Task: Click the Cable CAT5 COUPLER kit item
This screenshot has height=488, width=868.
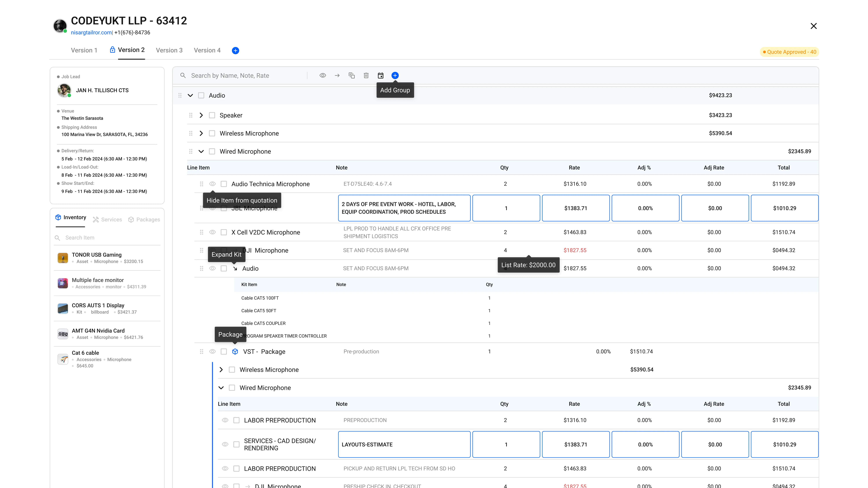Action: [263, 323]
